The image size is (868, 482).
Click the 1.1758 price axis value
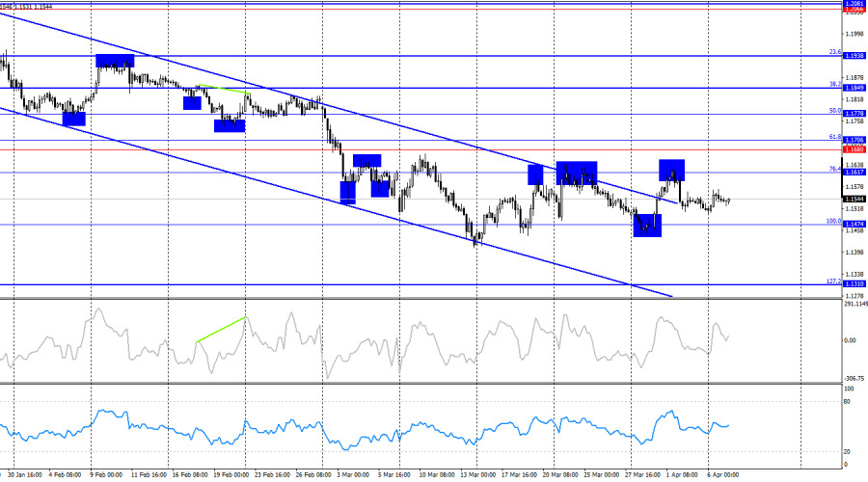[x=854, y=121]
